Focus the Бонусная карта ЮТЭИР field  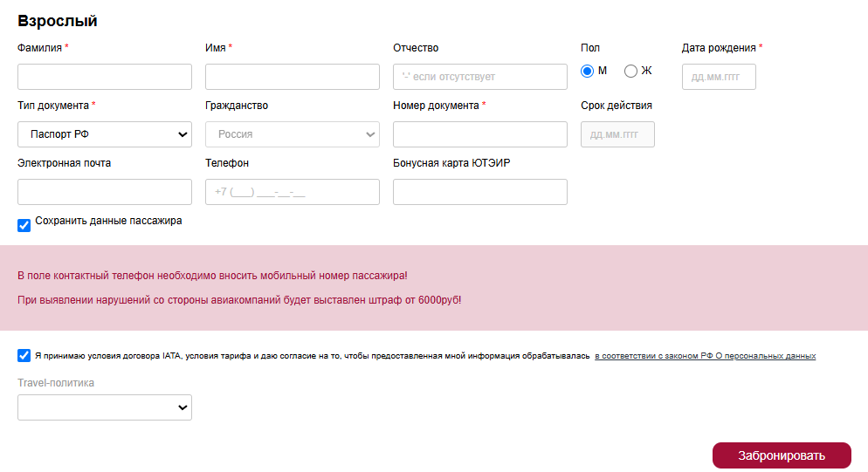click(480, 192)
